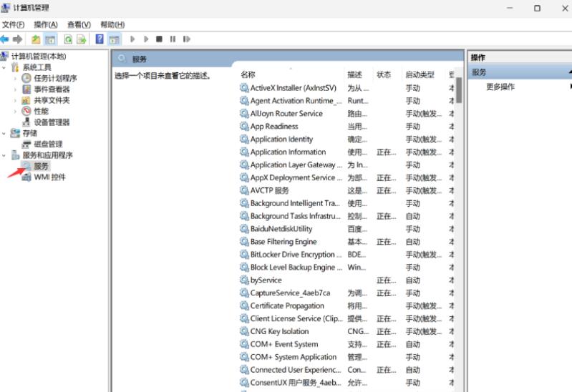Collapse the 服务和应用程序 tree node
The image size is (572, 392).
coord(4,155)
